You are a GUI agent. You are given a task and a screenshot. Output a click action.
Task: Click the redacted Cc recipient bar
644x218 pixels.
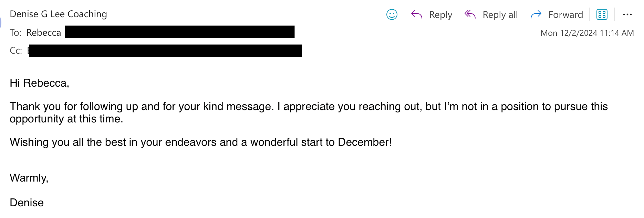[165, 51]
